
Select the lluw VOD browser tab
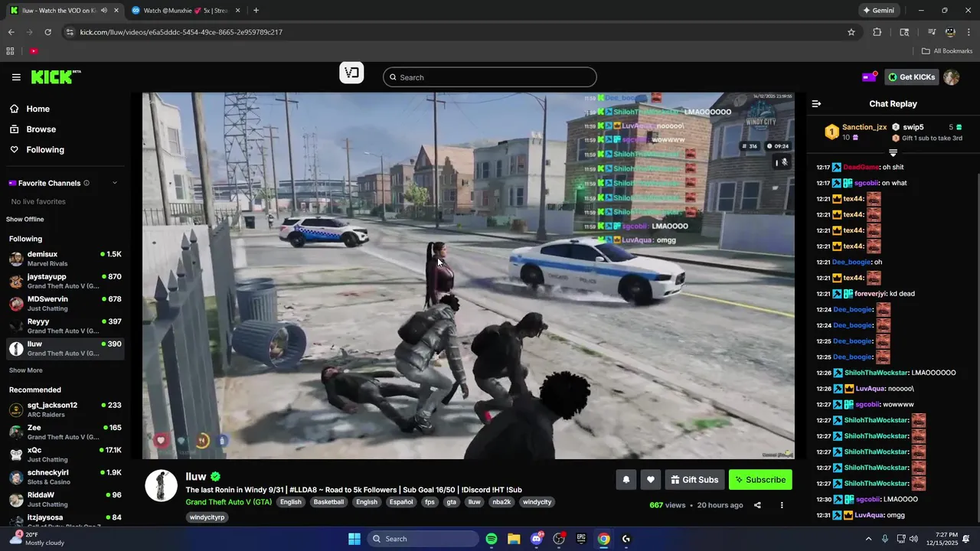pos(63,11)
